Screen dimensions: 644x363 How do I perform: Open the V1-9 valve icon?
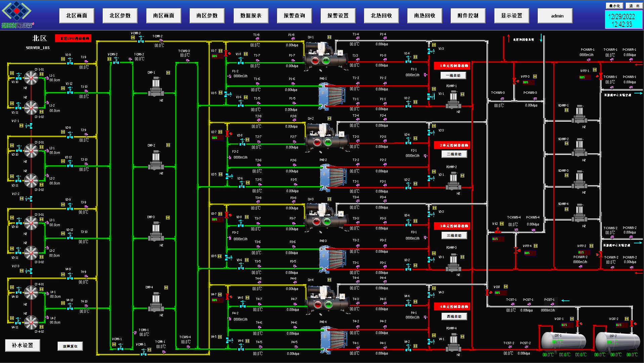pos(70,61)
